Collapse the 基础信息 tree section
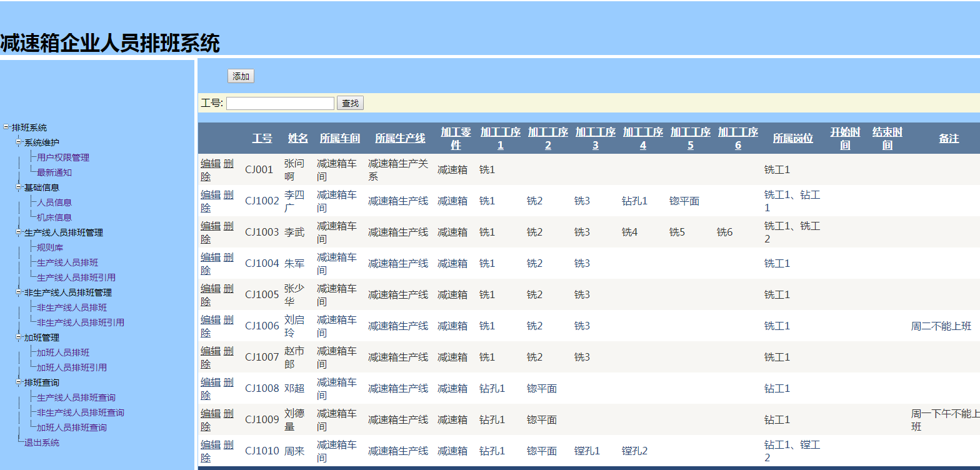Screen dimensions: 980x470 coord(19,187)
